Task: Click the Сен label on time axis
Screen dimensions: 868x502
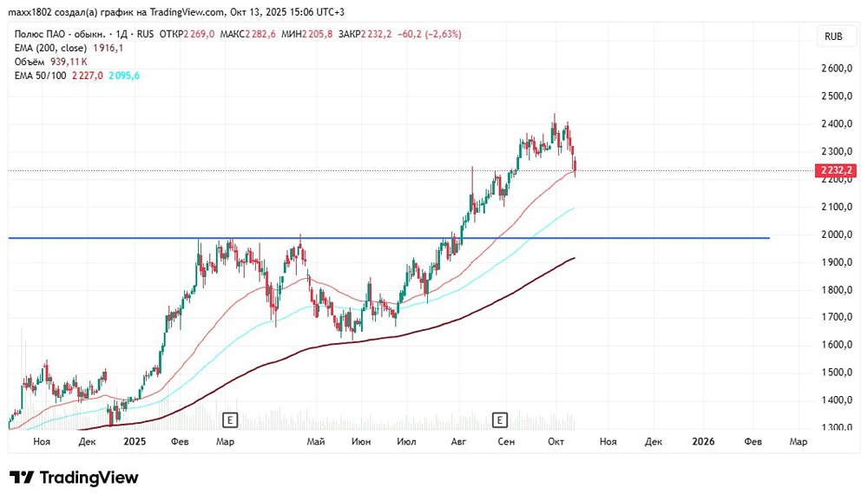Action: click(506, 441)
